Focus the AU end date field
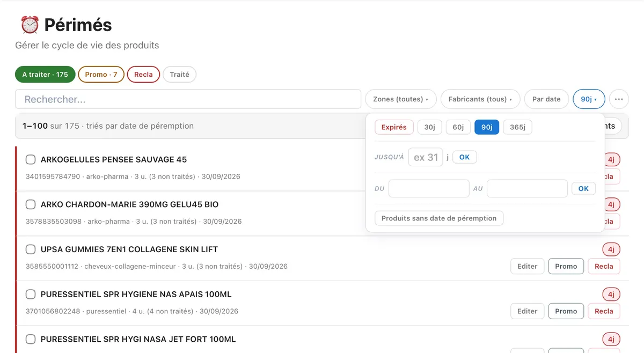 [x=527, y=188]
